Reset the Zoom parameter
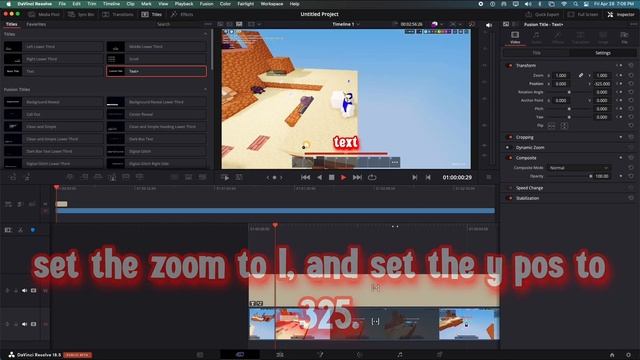This screenshot has width=640, height=360. click(x=631, y=76)
